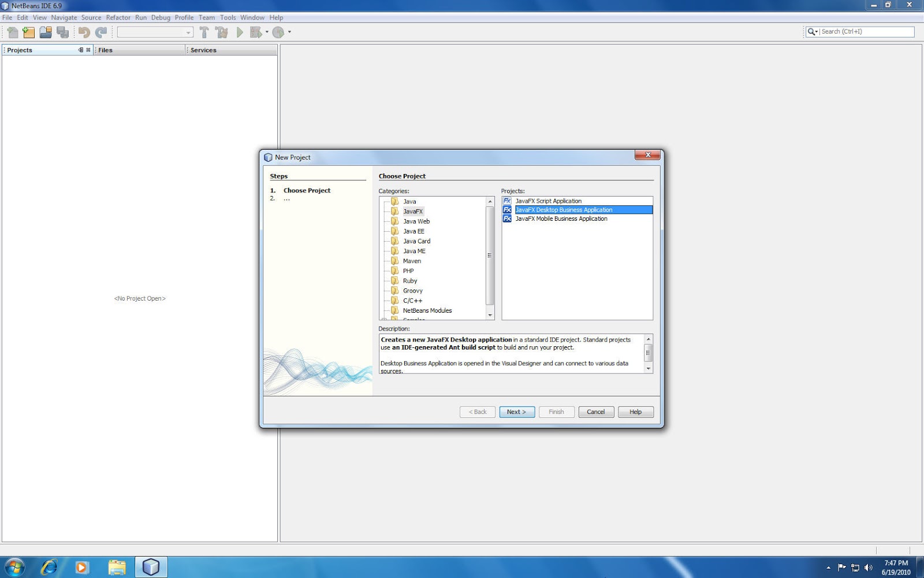Open the Profile toolbar dropdown arrow
The image size is (924, 578).
click(289, 32)
